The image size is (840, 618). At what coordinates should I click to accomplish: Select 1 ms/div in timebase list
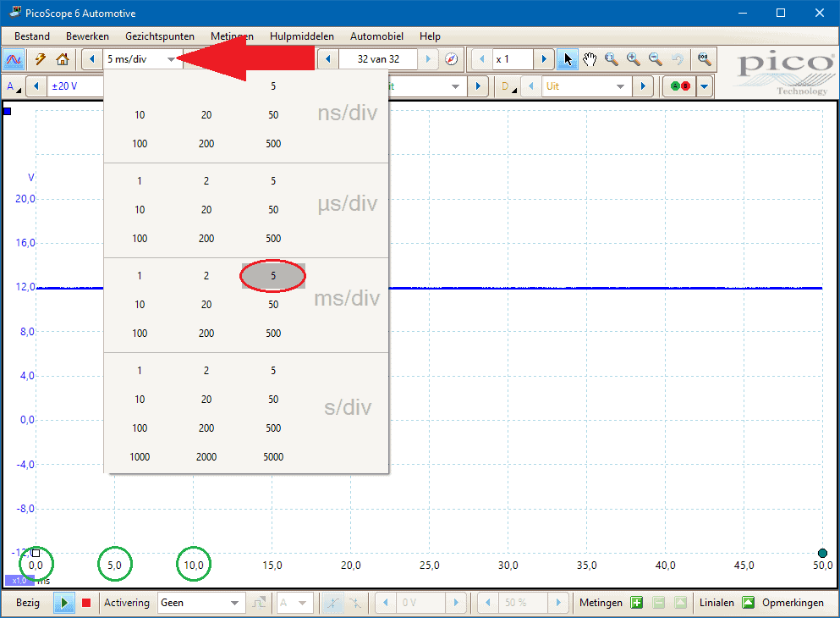point(140,275)
